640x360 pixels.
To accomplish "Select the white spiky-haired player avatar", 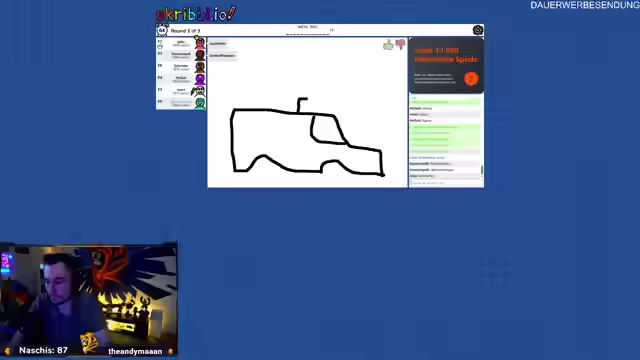I will 199,91.
